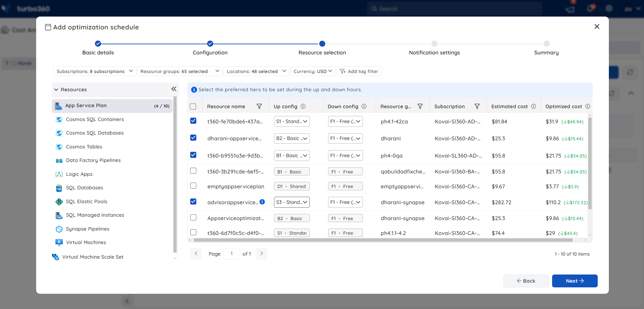Collapse the Resources side panel with the double chevron
Image resolution: width=644 pixels, height=309 pixels.
[x=174, y=89]
